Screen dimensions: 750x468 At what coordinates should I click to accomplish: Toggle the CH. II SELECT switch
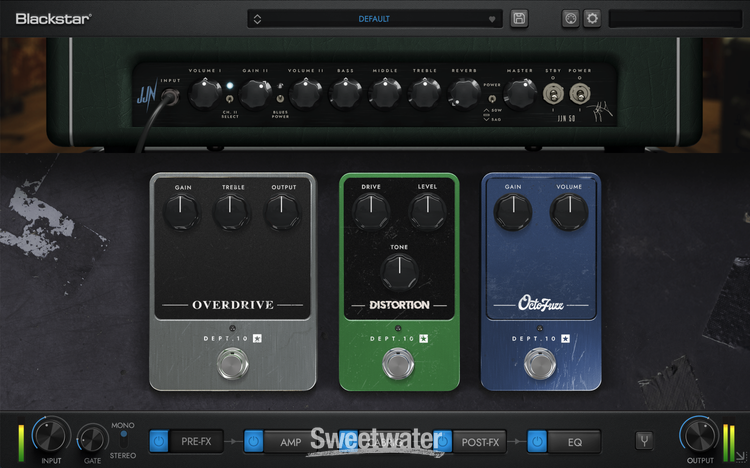click(x=230, y=99)
